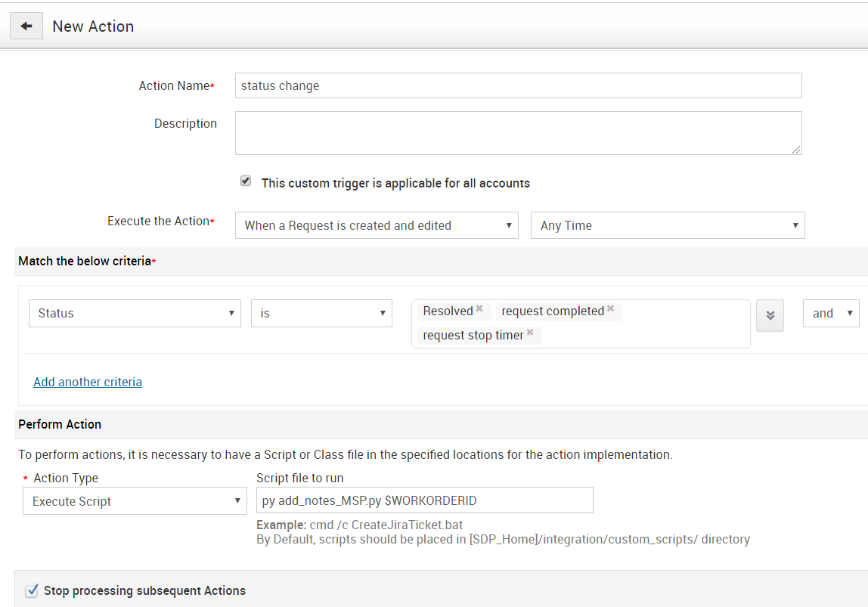Focus the Action Name text field
The width and height of the screenshot is (868, 607).
coord(518,85)
